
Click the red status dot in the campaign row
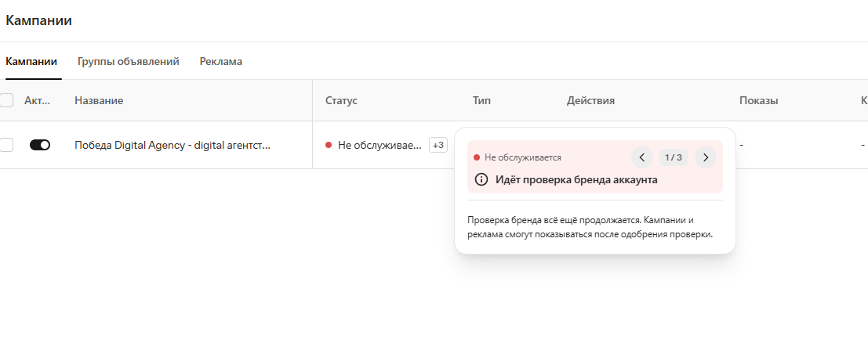pyautogui.click(x=329, y=145)
